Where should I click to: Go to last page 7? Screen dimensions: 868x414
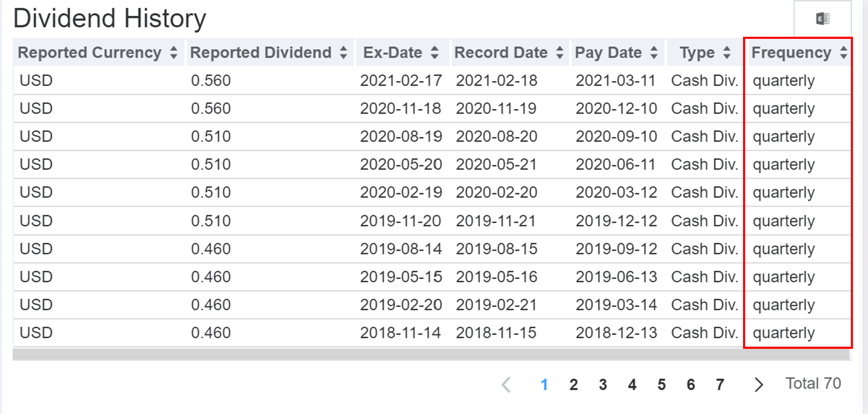click(x=720, y=384)
